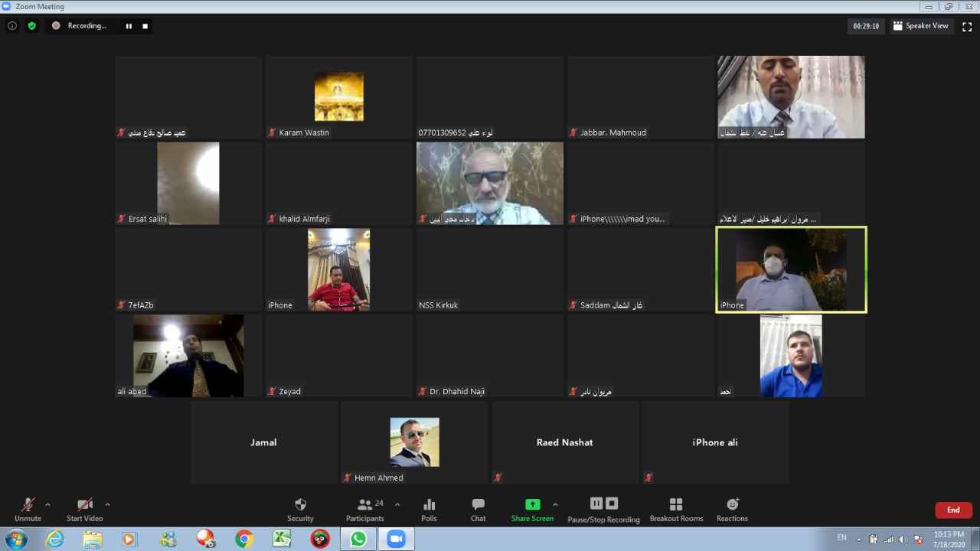Expand audio options arrow next to Unmute
980x551 pixels.
point(47,504)
